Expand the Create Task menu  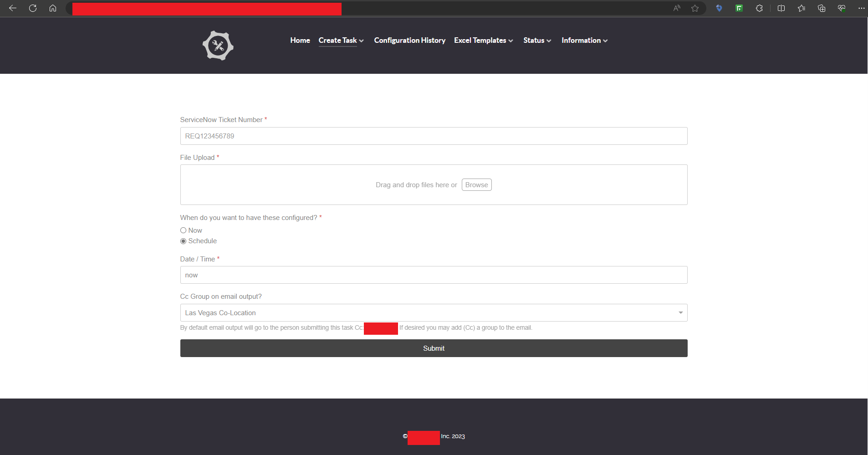(341, 41)
